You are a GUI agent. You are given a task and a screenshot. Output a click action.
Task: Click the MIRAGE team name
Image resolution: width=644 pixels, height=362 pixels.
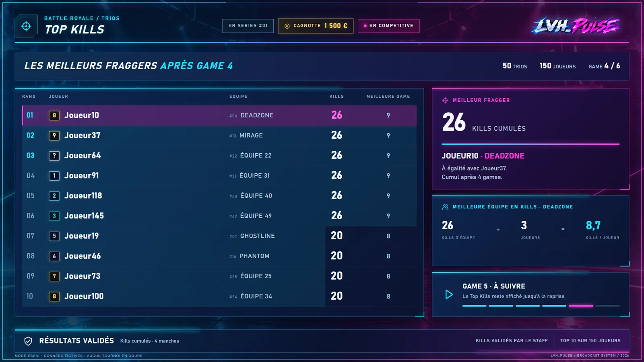[251, 136]
